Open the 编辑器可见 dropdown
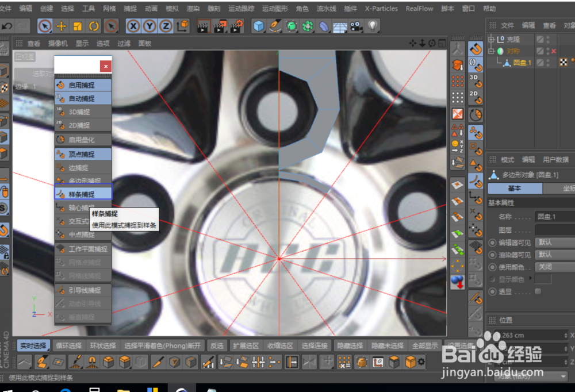This screenshot has width=575, height=392. tap(555, 243)
